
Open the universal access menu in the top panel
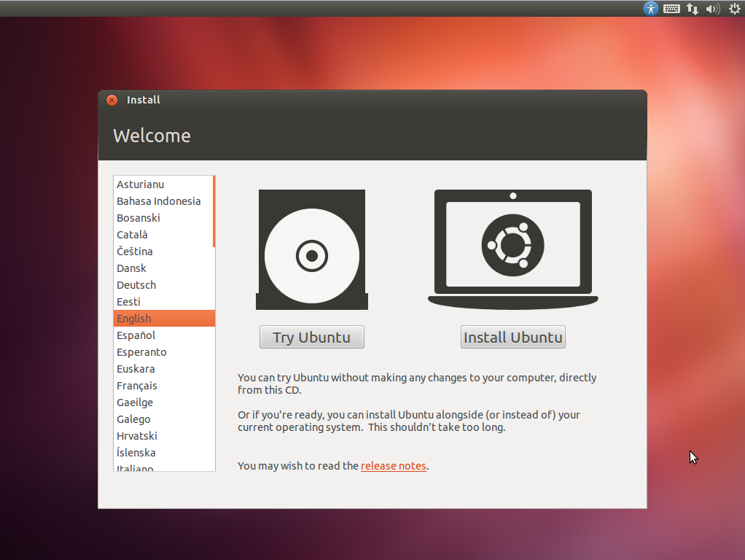[650, 9]
